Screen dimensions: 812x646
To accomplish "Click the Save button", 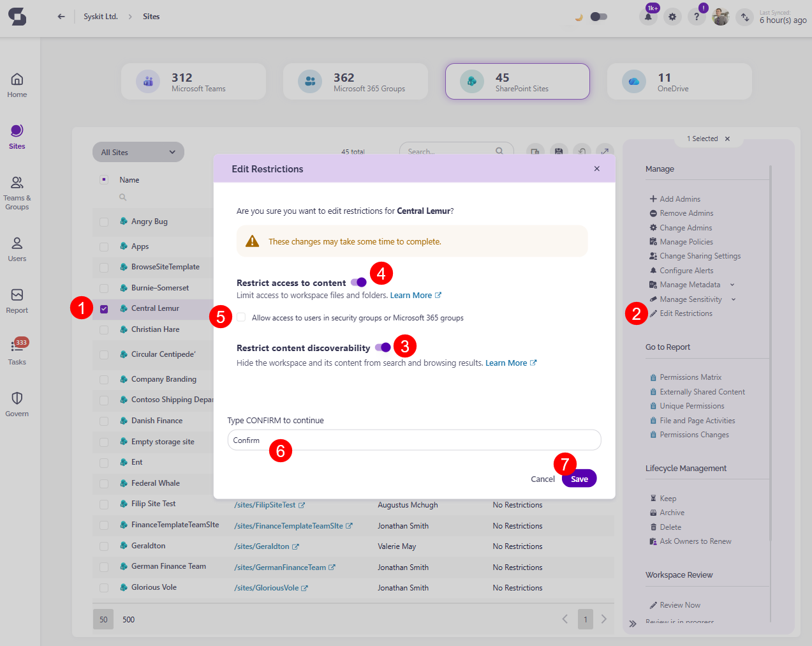I will pos(579,479).
